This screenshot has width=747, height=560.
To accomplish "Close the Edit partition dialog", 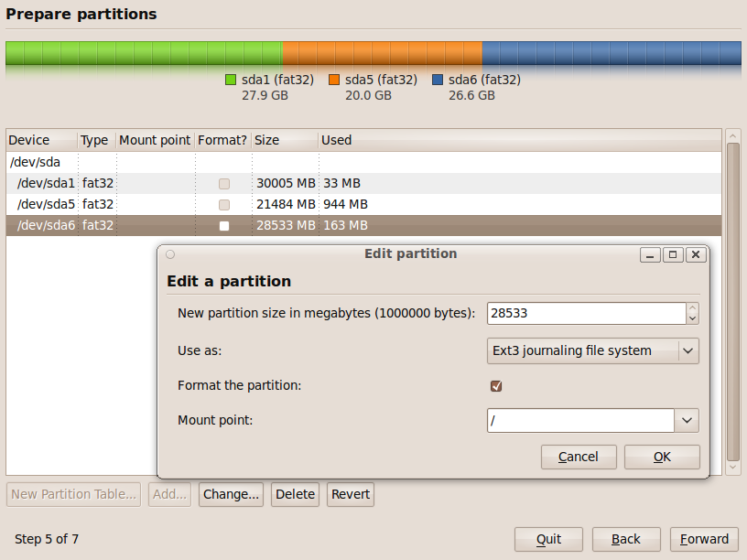I will point(696,254).
